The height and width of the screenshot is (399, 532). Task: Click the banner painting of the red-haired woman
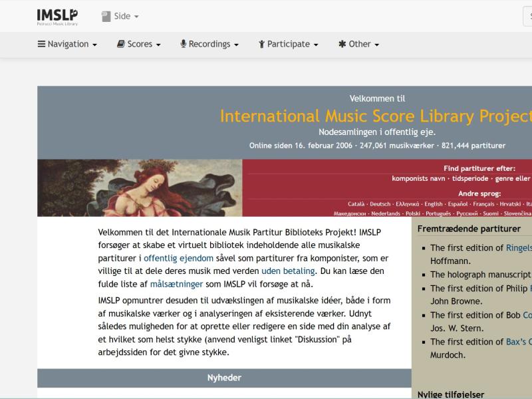click(x=140, y=188)
